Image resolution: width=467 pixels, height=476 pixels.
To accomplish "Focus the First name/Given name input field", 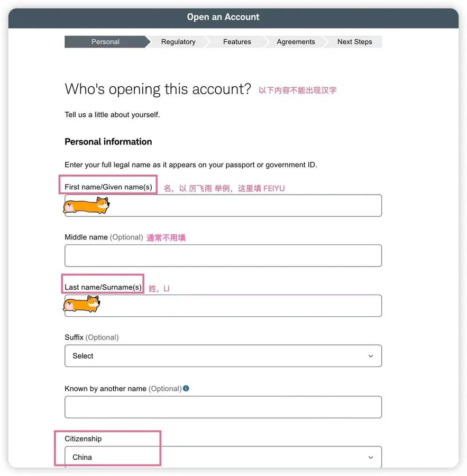I will (x=223, y=206).
